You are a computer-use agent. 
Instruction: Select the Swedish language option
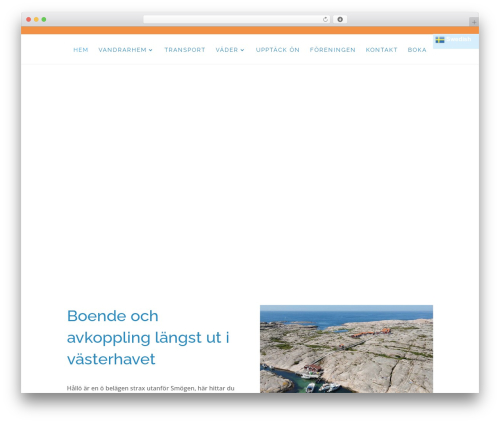coord(455,40)
